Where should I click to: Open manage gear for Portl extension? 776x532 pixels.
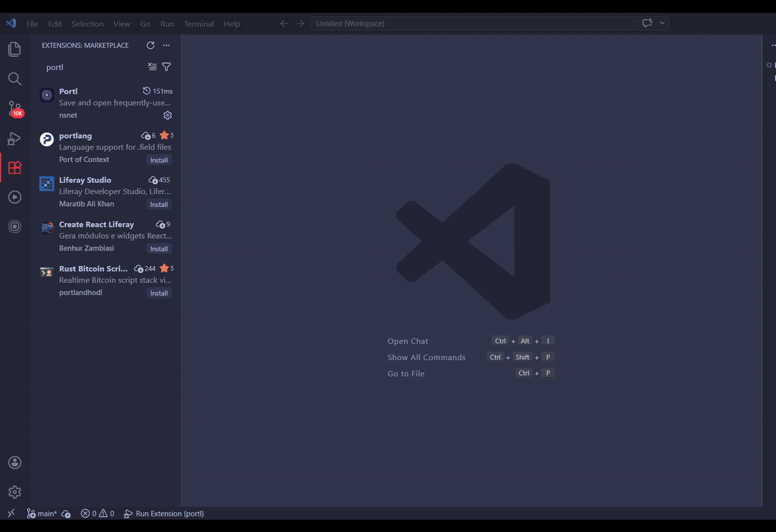(168, 115)
